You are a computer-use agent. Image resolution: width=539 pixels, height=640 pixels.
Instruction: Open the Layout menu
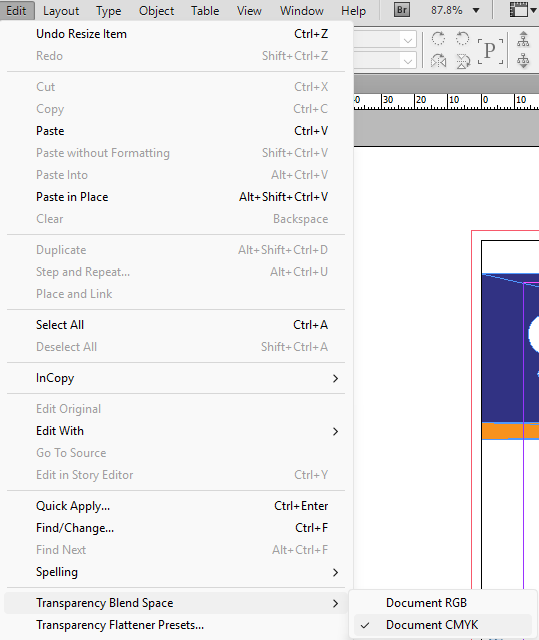[x=61, y=11]
